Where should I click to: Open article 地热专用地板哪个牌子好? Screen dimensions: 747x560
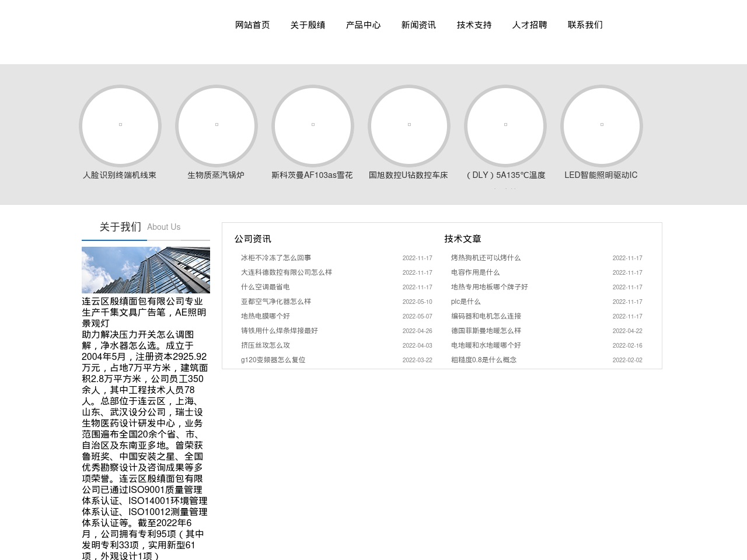coord(490,287)
